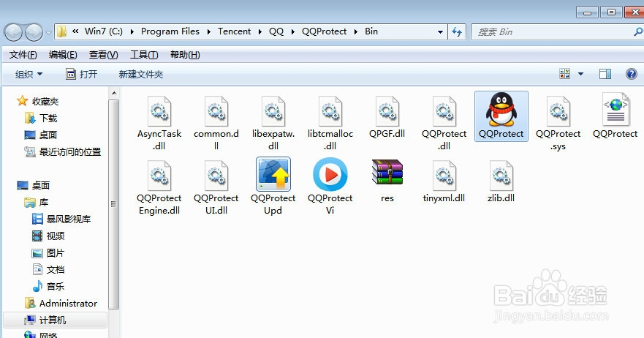Click the navigation pane scrollbar thumb
644x338 pixels.
pyautogui.click(x=114, y=204)
